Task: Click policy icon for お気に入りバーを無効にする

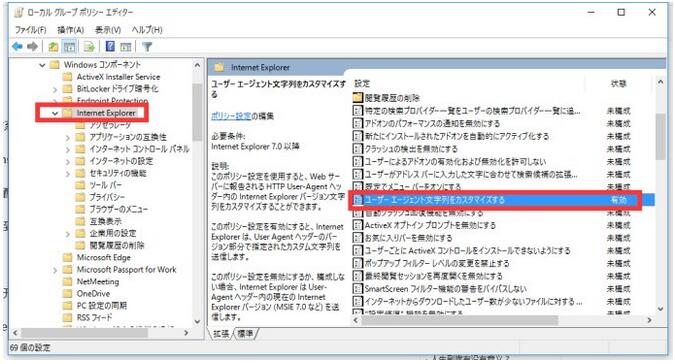Action: 357,238
